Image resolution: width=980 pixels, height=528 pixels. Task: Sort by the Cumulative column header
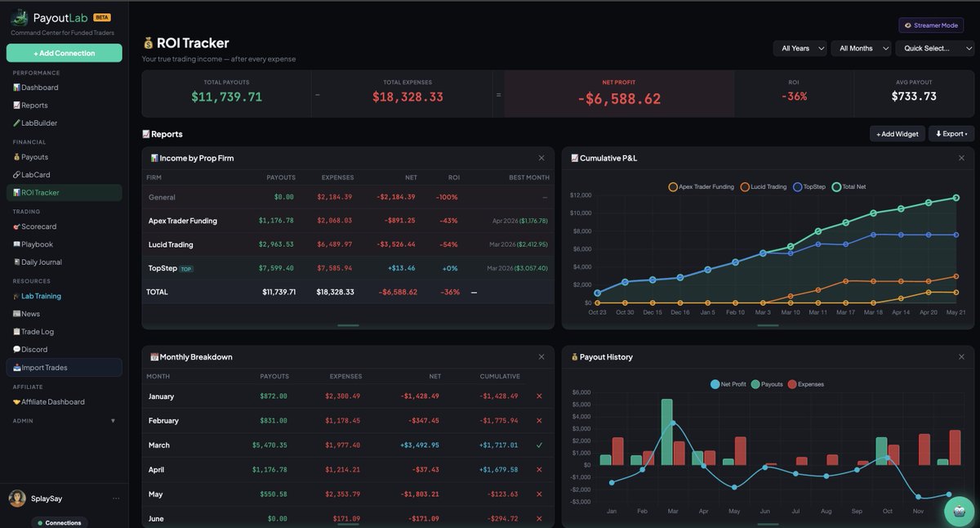pyautogui.click(x=501, y=377)
